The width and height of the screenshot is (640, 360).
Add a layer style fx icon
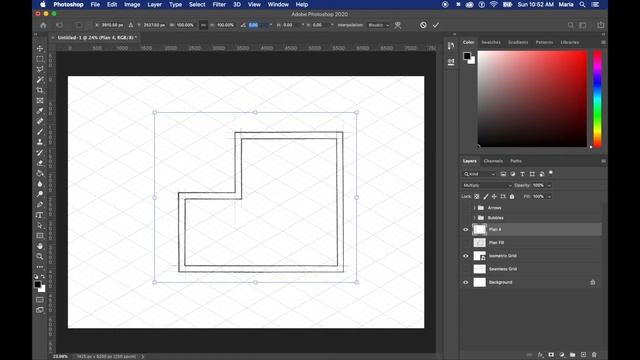(540, 355)
